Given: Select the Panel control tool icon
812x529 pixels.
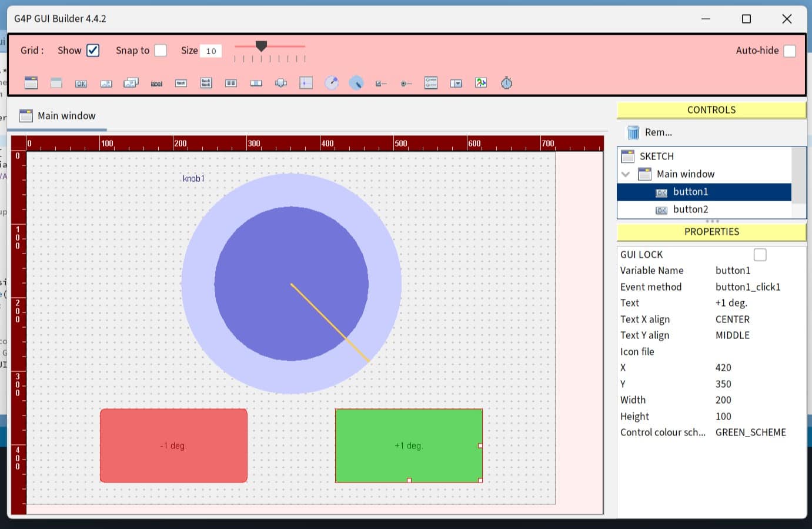Looking at the screenshot, I should pyautogui.click(x=56, y=83).
